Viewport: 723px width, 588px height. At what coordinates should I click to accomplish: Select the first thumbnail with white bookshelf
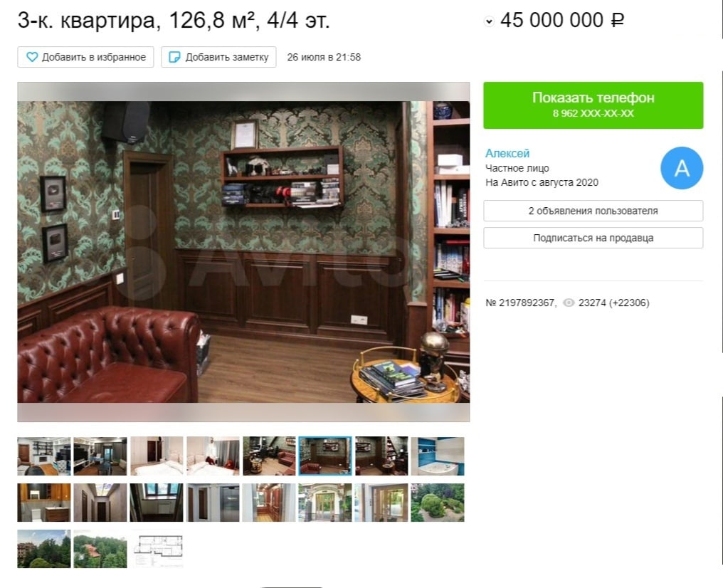(44, 456)
